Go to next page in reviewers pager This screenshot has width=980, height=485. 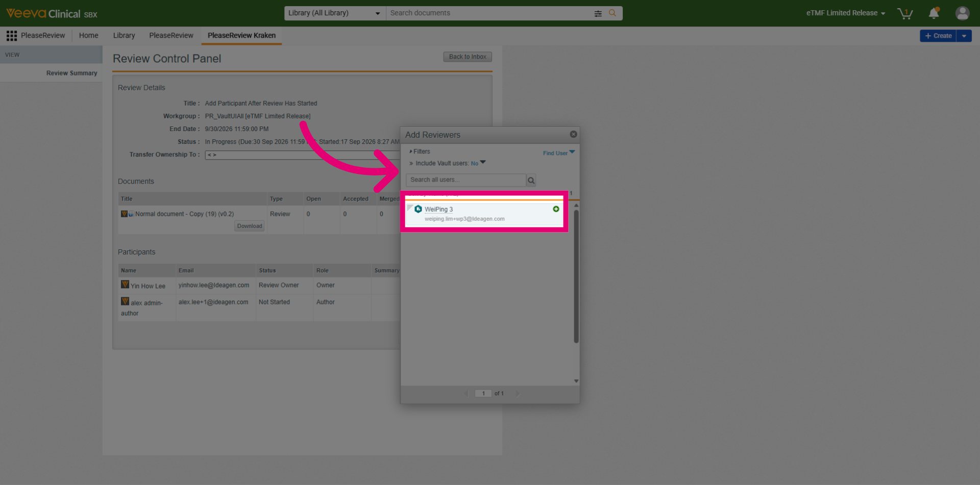point(518,393)
